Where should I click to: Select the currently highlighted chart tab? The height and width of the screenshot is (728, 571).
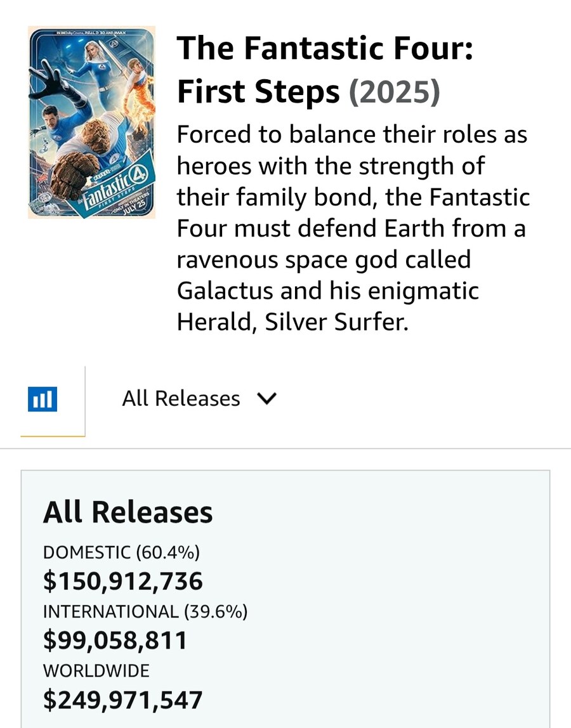(x=42, y=398)
